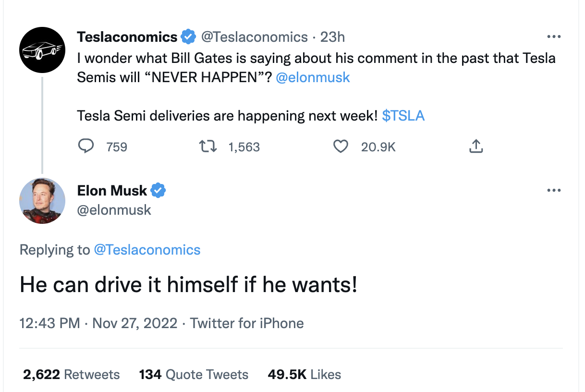This screenshot has width=585, height=392.
Task: Click the Twitter for iPhone source label
Action: [247, 323]
